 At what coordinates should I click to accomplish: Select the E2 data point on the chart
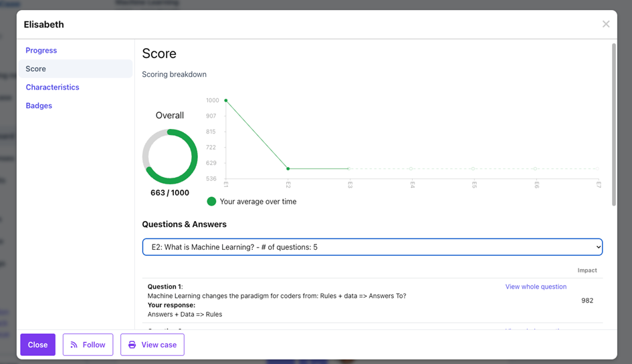point(288,168)
